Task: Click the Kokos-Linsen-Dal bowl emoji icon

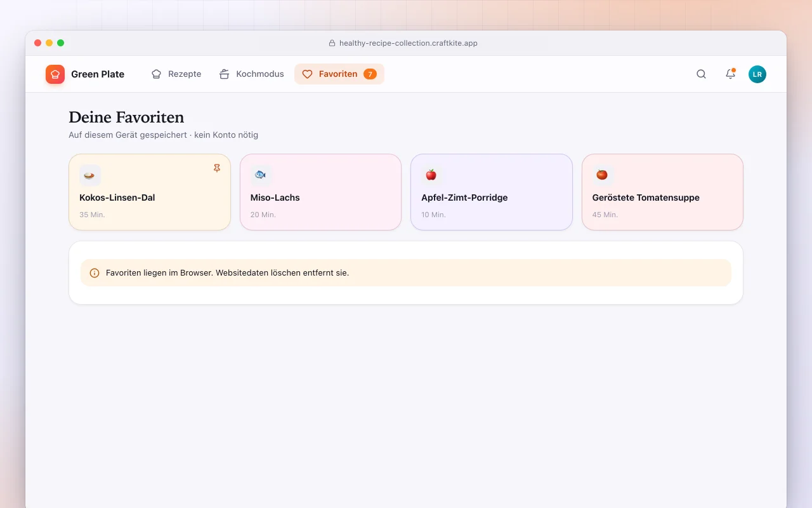Action: click(90, 175)
